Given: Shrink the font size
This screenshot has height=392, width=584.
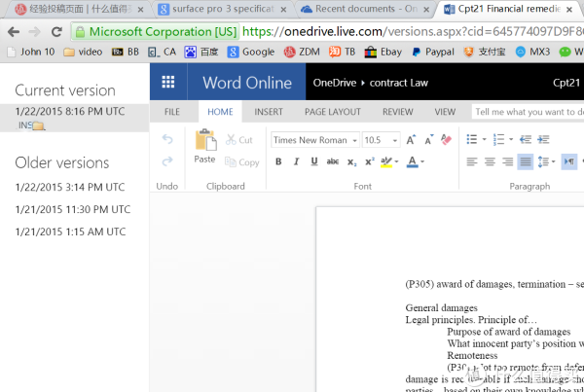Looking at the screenshot, I should point(429,140).
